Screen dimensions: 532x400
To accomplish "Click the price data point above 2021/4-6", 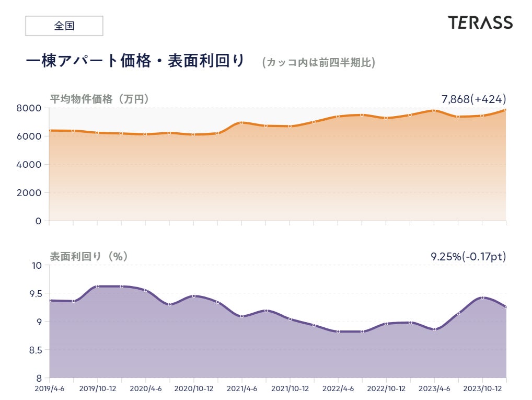I will [241, 123].
